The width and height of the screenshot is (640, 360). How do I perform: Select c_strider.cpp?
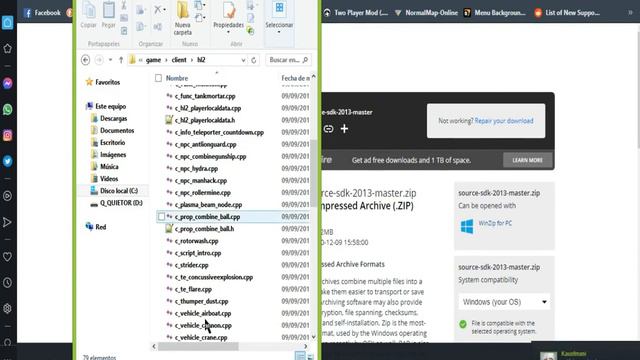191,265
